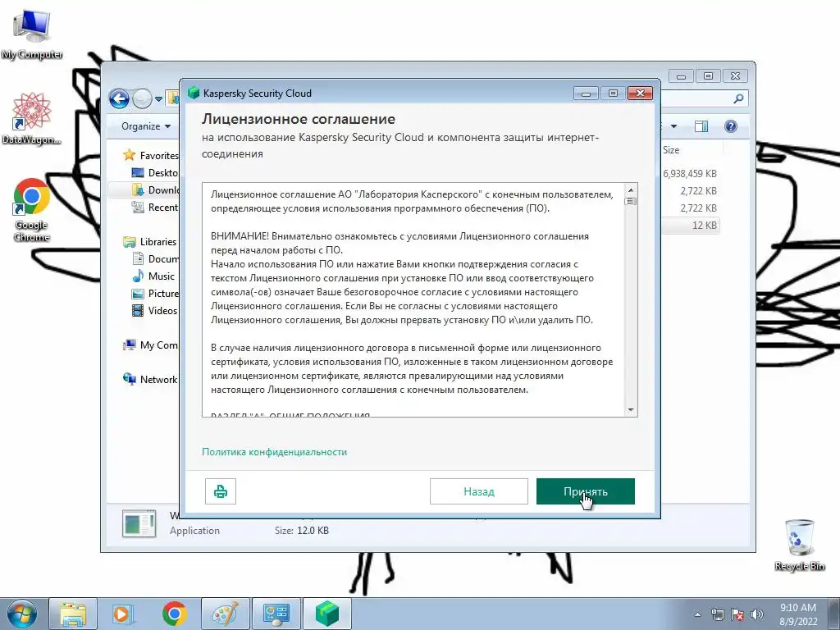This screenshot has width=840, height=630.
Task: Select Favorites in Explorer's navigation pane
Action: [158, 155]
